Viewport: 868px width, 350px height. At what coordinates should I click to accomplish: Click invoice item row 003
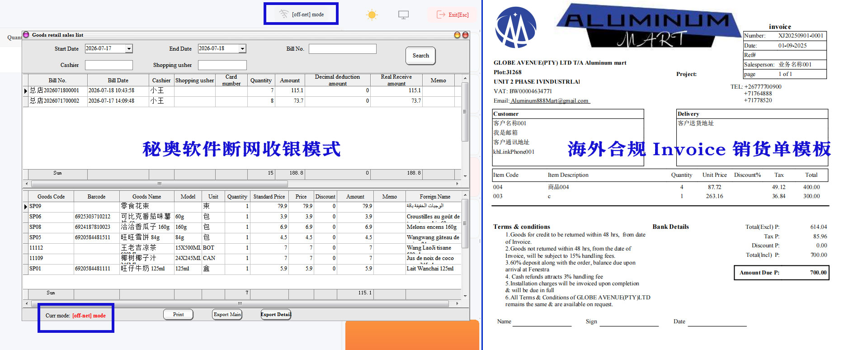click(660, 196)
